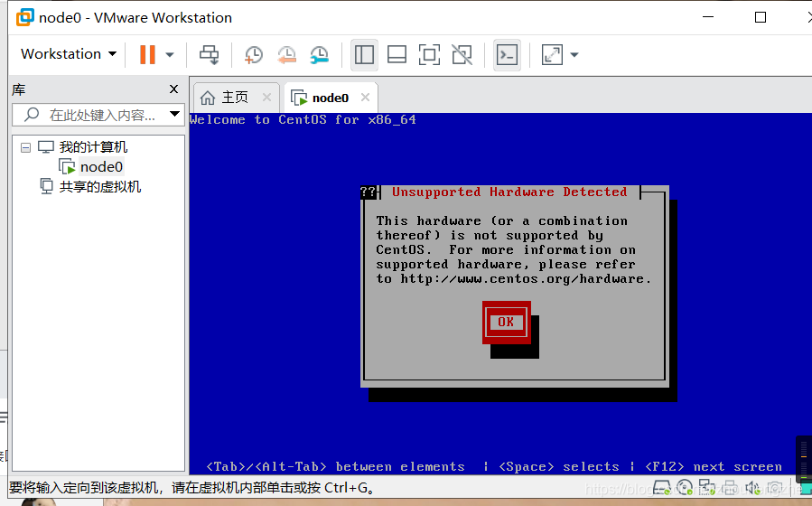Click the Ctrl+G status bar hint text
Viewport: 812px width, 506px height.
pos(191,488)
